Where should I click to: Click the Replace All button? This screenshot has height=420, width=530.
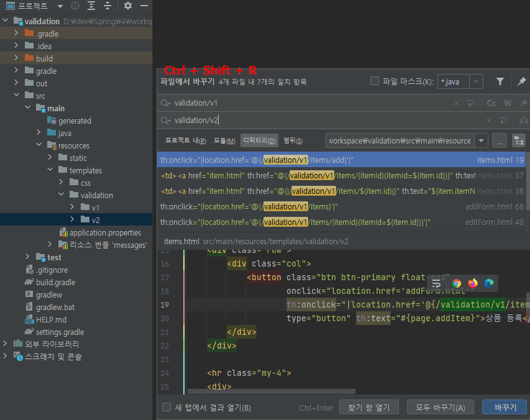(440, 407)
